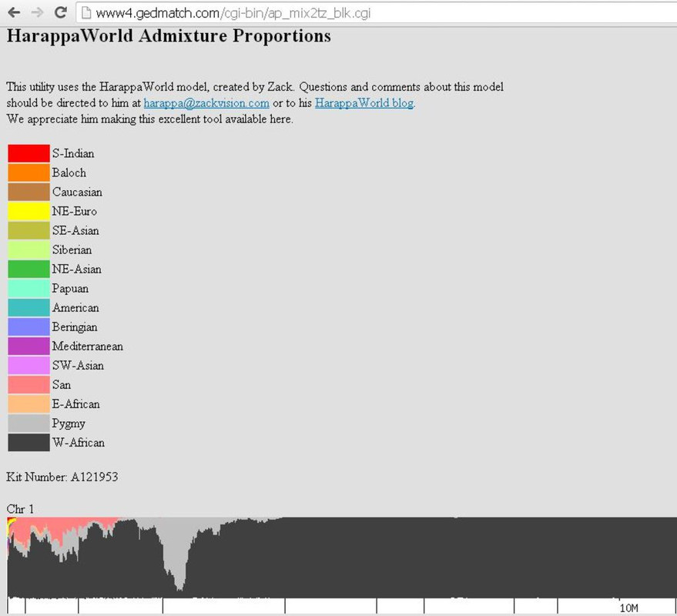Click the blue Beringian color swatch

[29, 327]
